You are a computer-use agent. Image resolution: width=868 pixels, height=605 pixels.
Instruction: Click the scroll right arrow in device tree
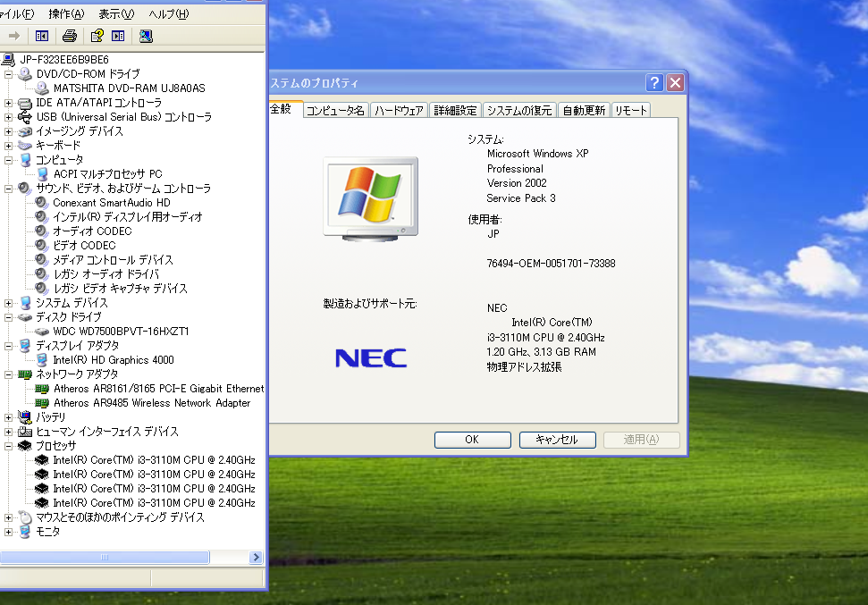[x=256, y=557]
